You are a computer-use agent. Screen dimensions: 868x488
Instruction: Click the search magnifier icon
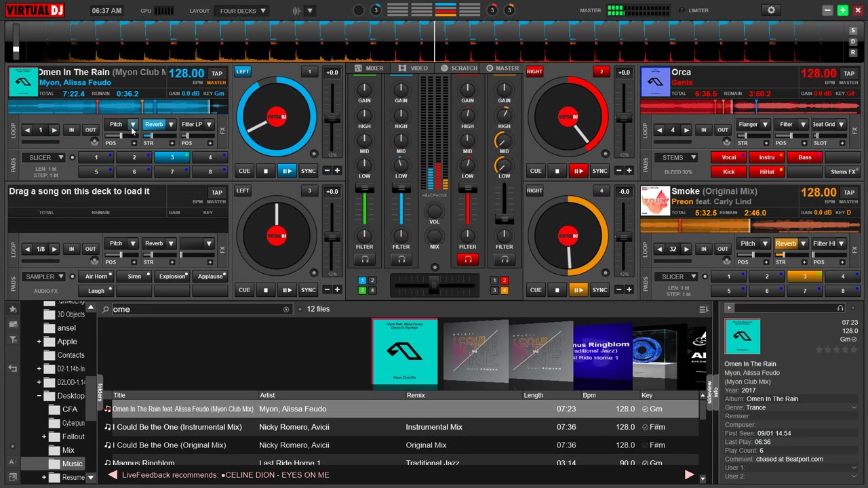click(x=106, y=309)
